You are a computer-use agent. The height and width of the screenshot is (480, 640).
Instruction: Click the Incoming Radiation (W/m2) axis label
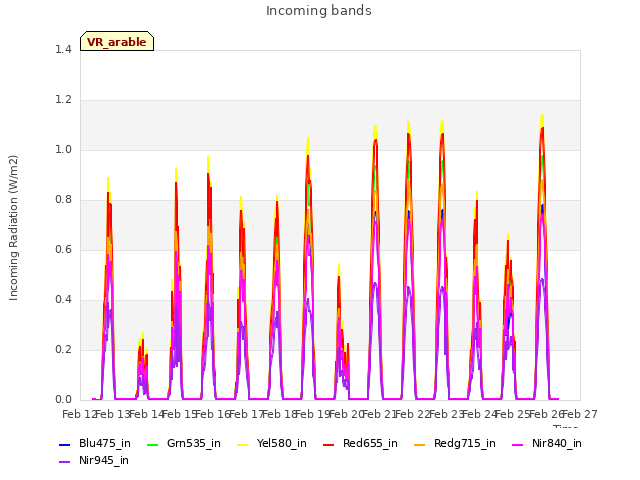13,228
